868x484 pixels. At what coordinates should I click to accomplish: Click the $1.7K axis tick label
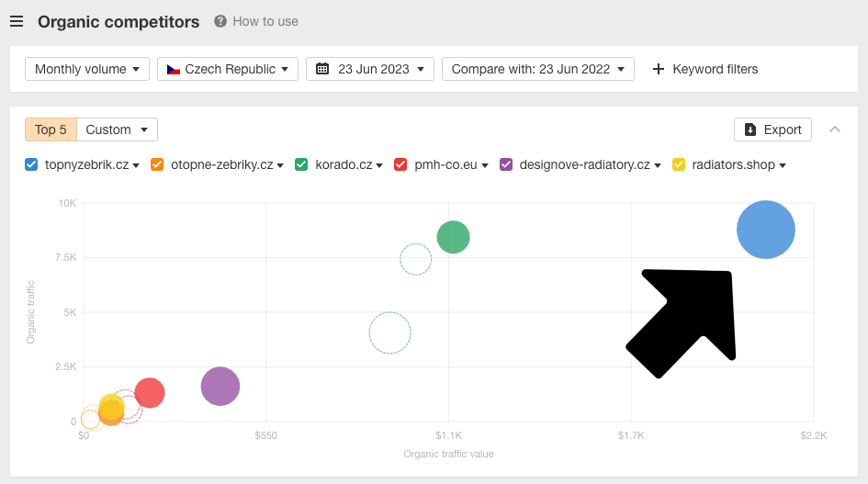pos(631,436)
